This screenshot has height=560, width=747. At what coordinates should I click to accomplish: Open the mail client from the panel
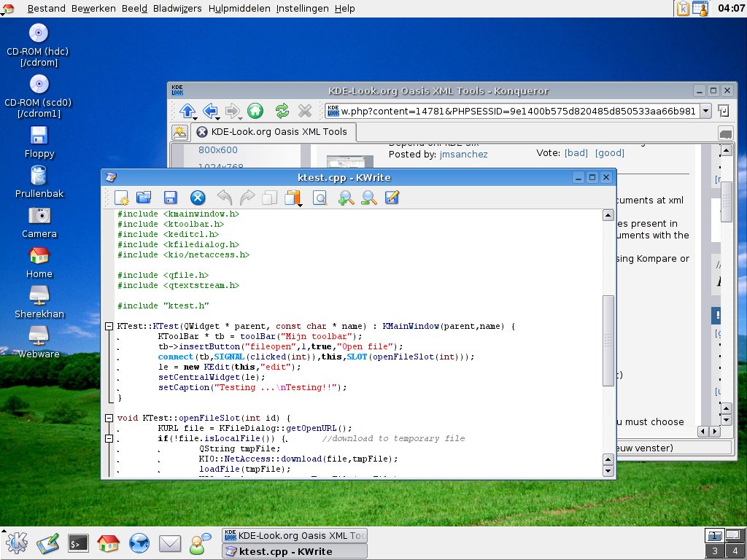point(169,543)
